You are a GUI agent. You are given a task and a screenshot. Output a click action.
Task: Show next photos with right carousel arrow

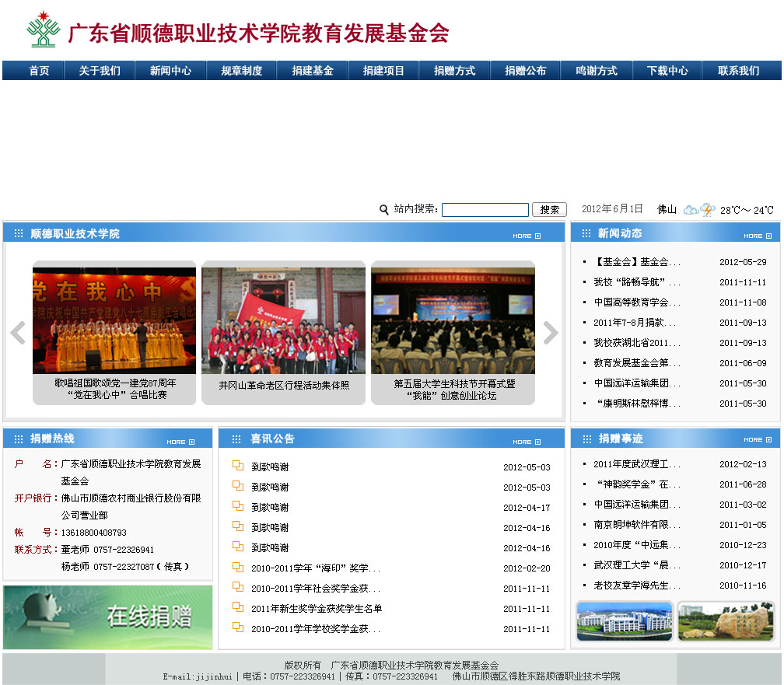(x=550, y=333)
